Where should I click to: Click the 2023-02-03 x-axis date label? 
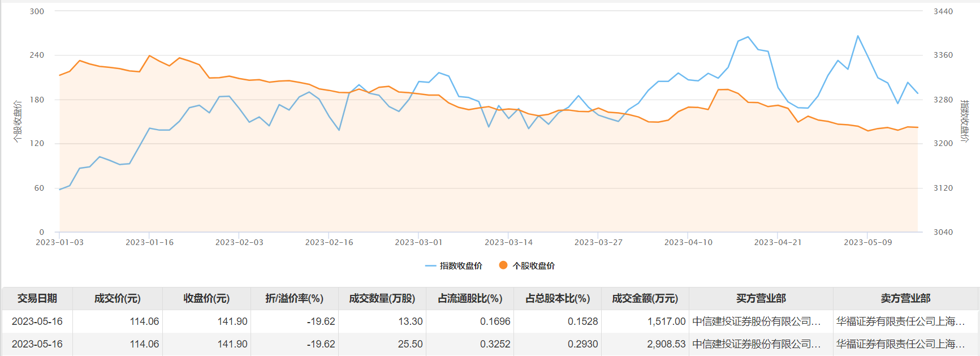coord(239,242)
